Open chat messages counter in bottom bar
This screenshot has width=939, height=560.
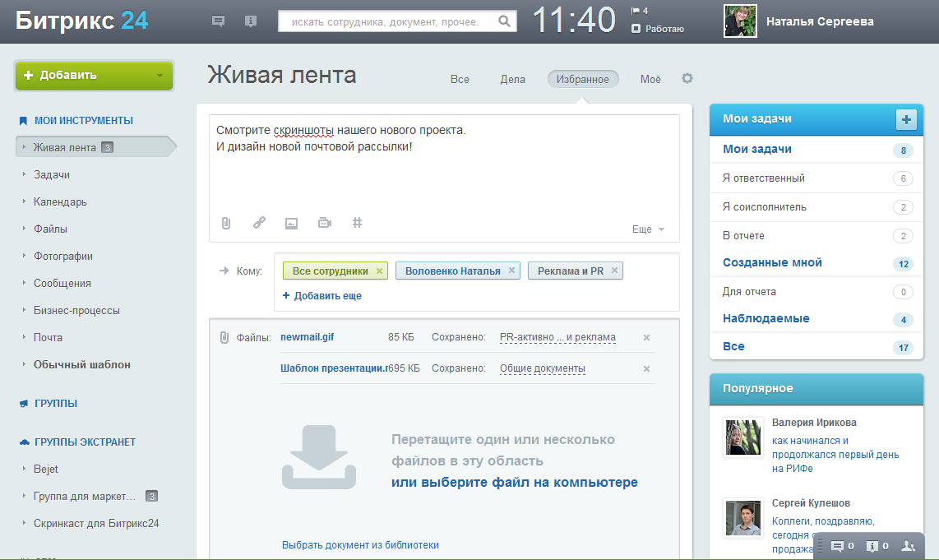point(842,546)
